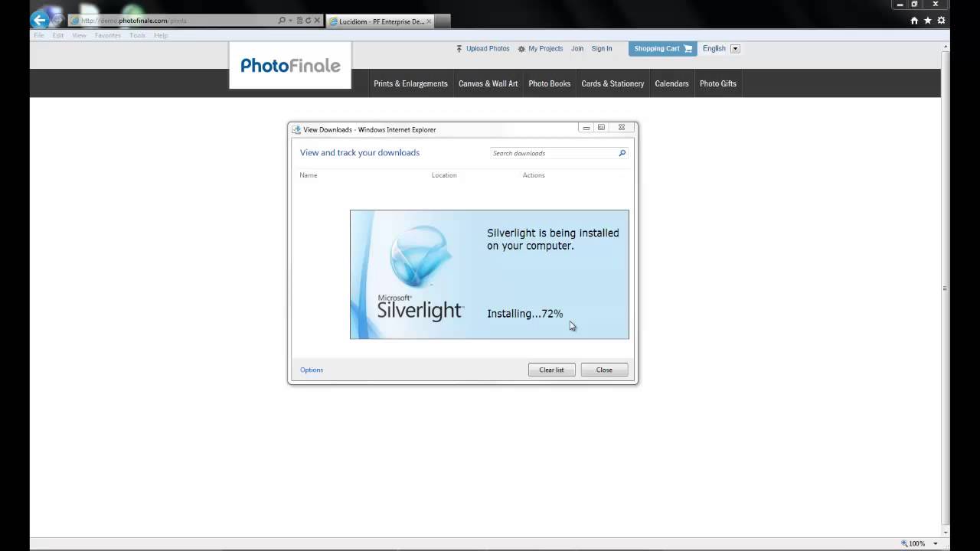Minimize the View Downloads dialog
This screenshot has width=980, height=551.
(586, 128)
